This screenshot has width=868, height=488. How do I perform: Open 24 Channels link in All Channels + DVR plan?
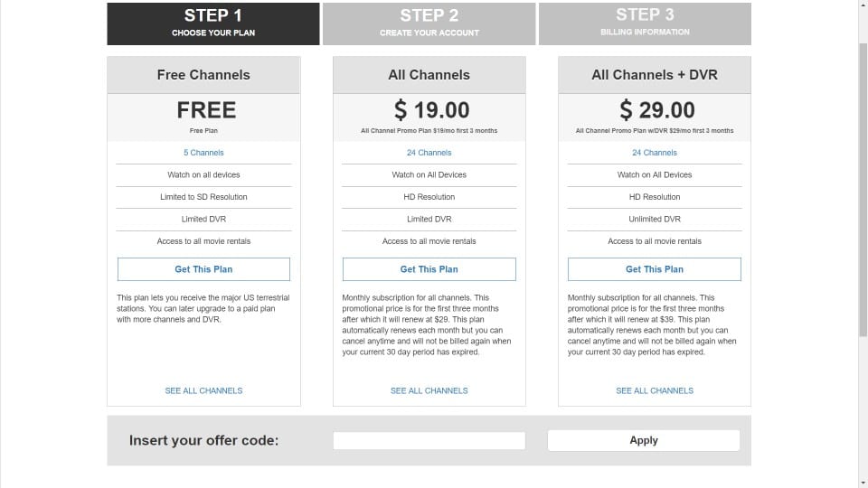point(655,153)
